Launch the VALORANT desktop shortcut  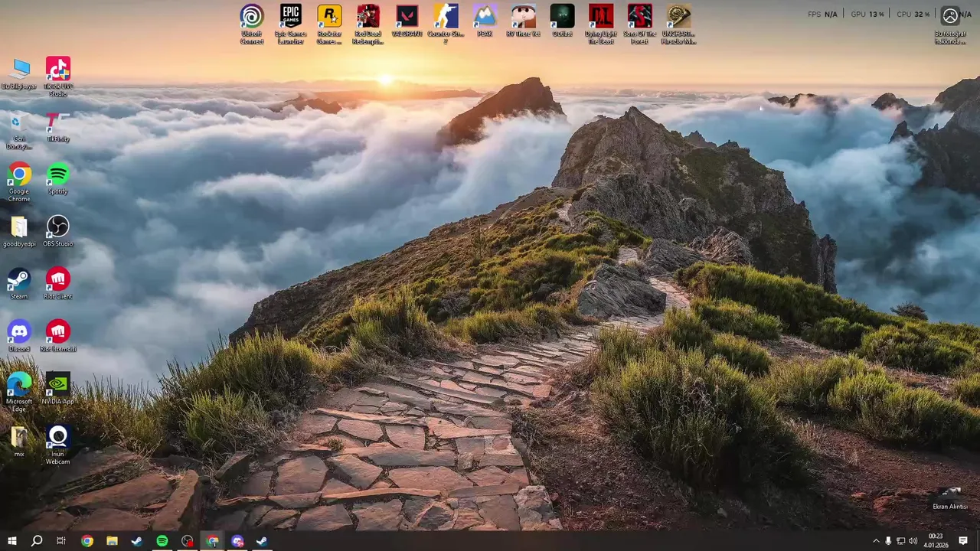(407, 21)
